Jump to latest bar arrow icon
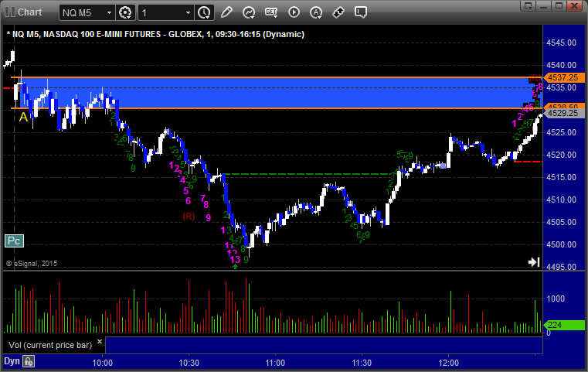 [x=534, y=262]
